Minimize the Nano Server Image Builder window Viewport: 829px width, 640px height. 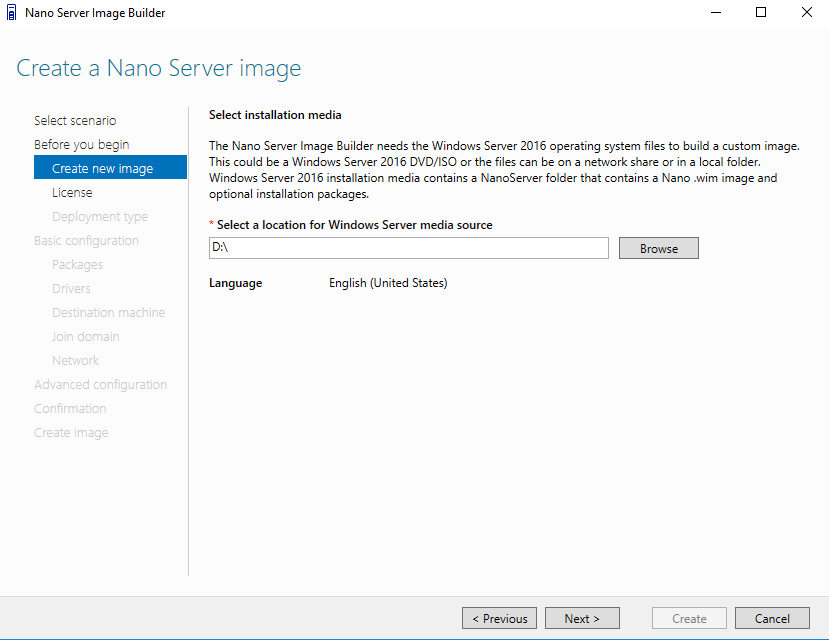716,13
